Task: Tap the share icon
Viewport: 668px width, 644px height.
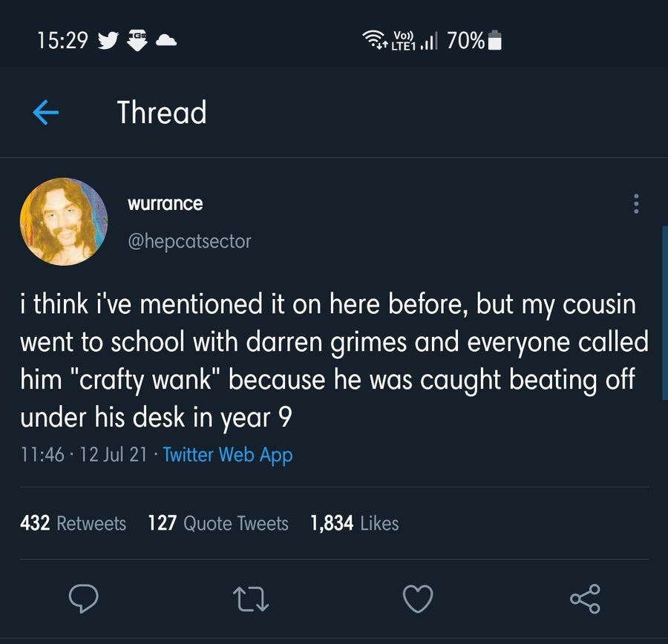Action: 584,599
